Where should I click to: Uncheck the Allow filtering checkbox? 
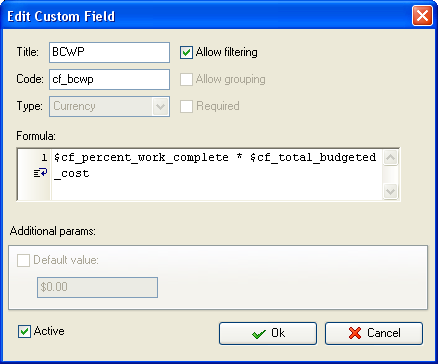point(186,53)
